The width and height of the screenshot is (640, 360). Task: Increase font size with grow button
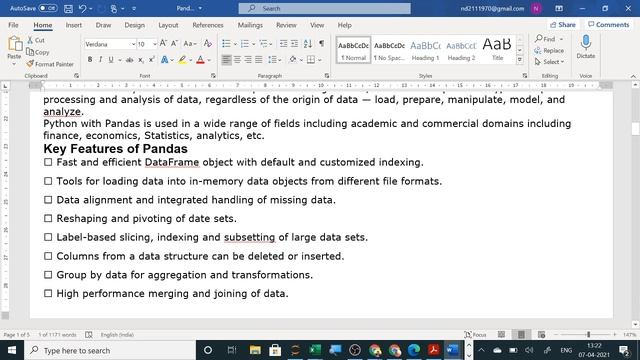(x=163, y=44)
